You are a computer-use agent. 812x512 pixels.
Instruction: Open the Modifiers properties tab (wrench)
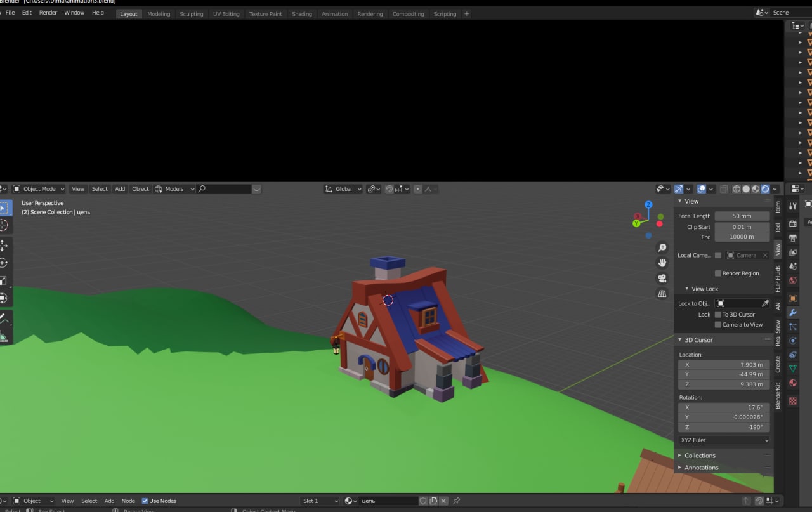pyautogui.click(x=793, y=313)
